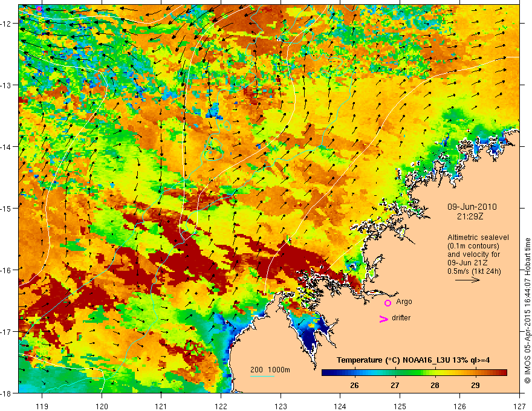
Task: Click the '126' longitude axis label
Action: click(x=459, y=406)
